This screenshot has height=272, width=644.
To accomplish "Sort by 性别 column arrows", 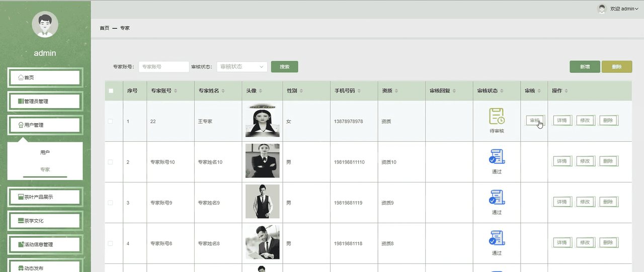I will click(301, 91).
